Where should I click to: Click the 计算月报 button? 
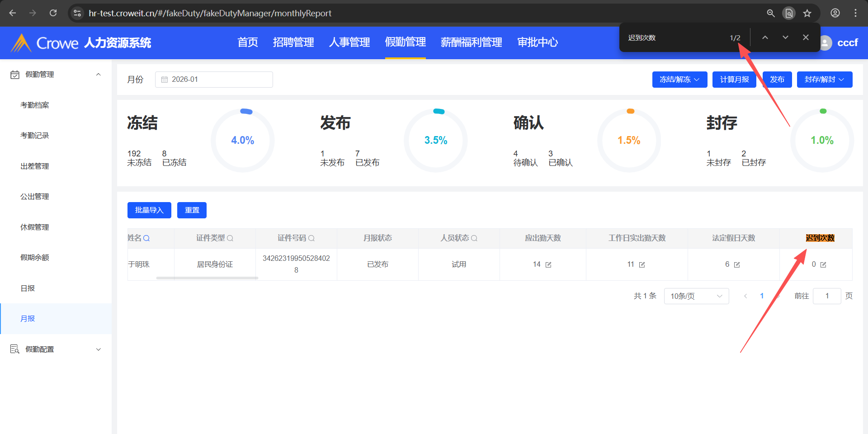tap(734, 80)
